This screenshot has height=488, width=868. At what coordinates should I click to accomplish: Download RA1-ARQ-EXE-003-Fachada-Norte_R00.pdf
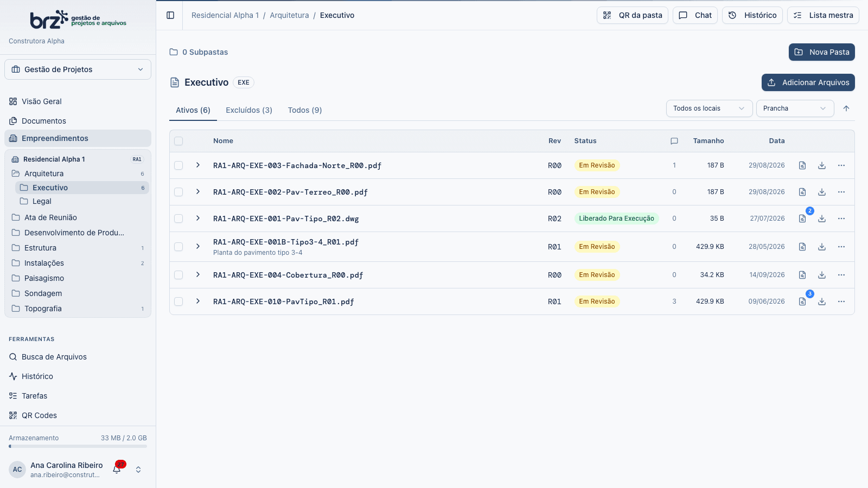click(x=822, y=165)
